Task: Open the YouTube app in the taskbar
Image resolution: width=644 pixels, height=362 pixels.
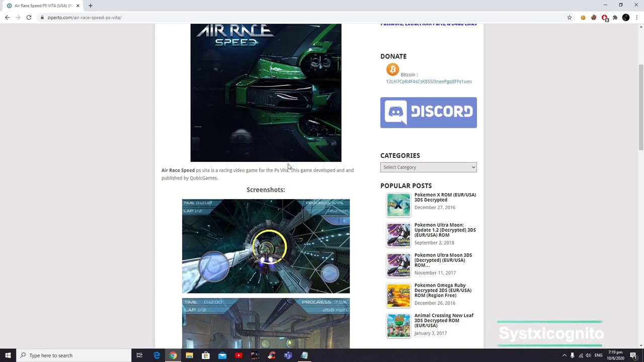Action: (238, 355)
